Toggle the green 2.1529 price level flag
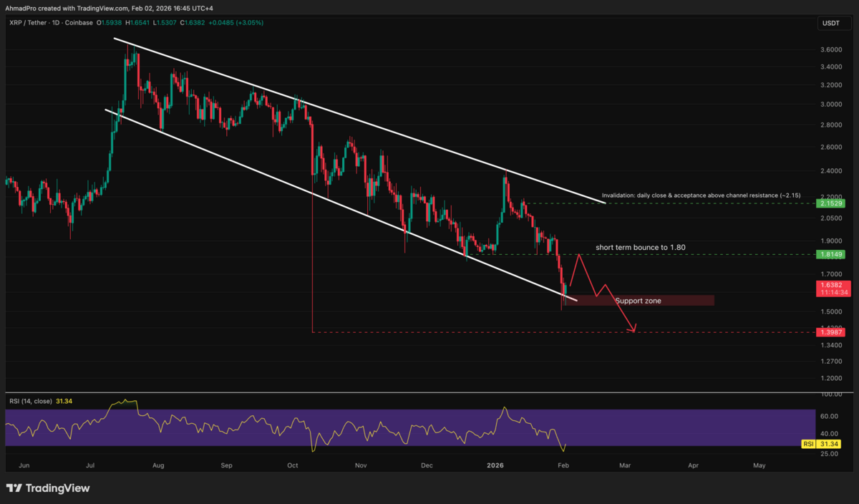 coord(830,204)
